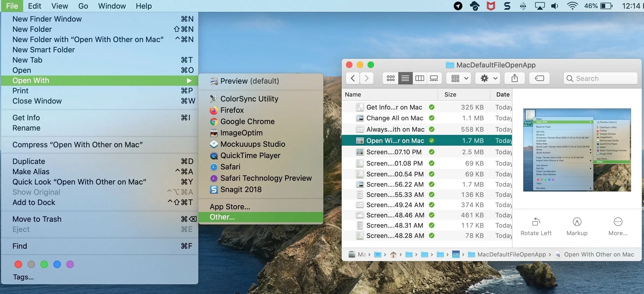Open the group-by arrangement dropdown
This screenshot has height=294, width=644.
tap(458, 78)
